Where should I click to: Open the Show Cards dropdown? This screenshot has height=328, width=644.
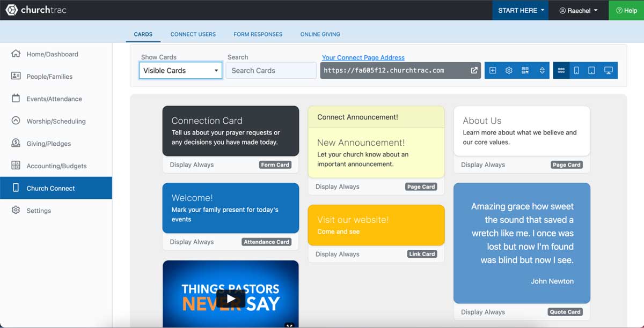click(180, 70)
